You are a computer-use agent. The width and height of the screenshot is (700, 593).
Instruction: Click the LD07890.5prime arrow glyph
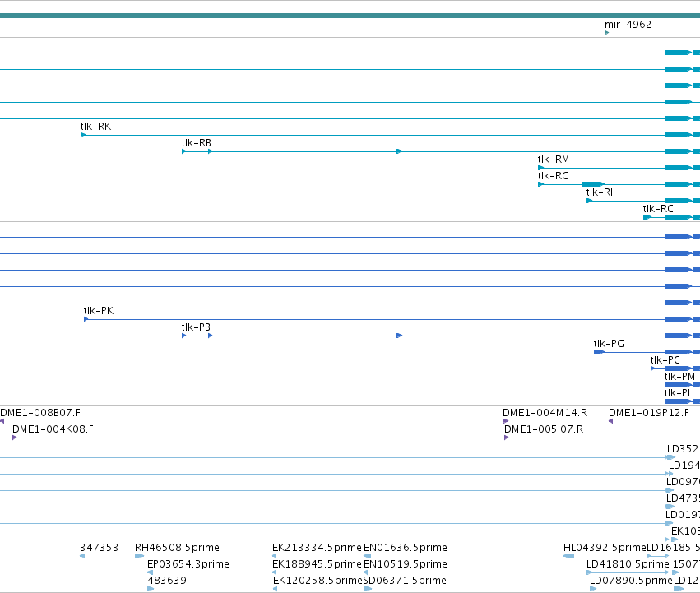[x=593, y=589]
